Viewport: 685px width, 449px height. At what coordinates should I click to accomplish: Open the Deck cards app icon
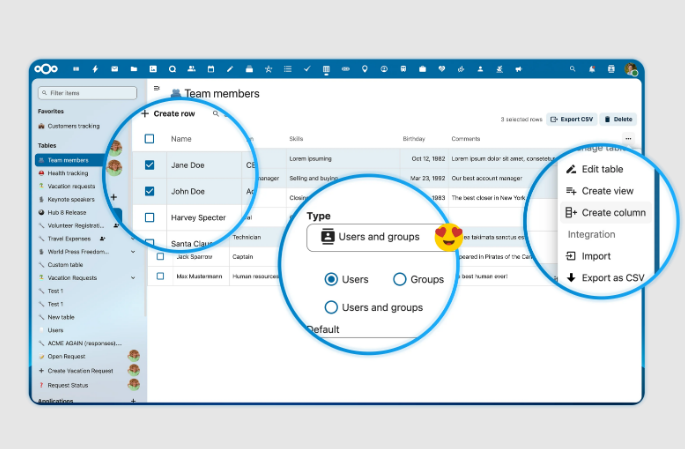click(249, 69)
